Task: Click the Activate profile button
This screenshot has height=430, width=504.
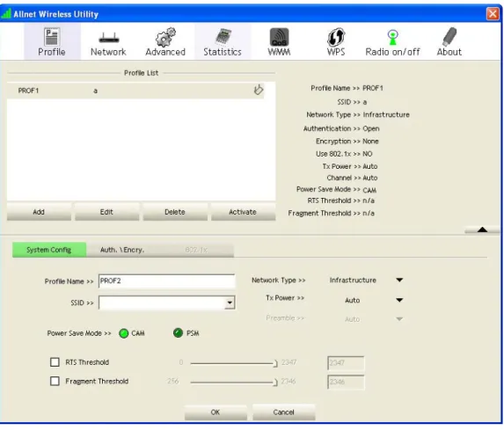Action: pyautogui.click(x=243, y=212)
